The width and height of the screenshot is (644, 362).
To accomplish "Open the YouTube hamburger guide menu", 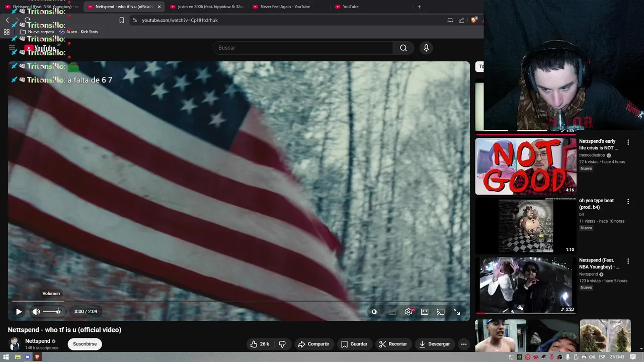I will click(x=12, y=48).
